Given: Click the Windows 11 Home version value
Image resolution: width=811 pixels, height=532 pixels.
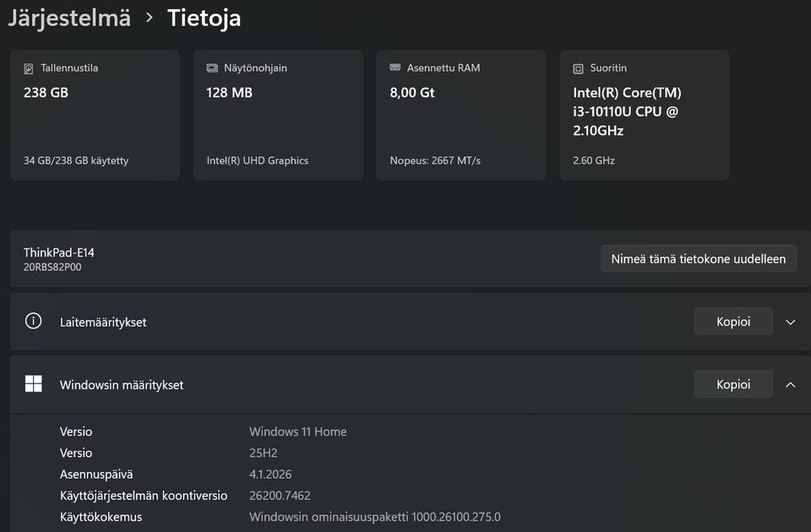Looking at the screenshot, I should (x=297, y=432).
